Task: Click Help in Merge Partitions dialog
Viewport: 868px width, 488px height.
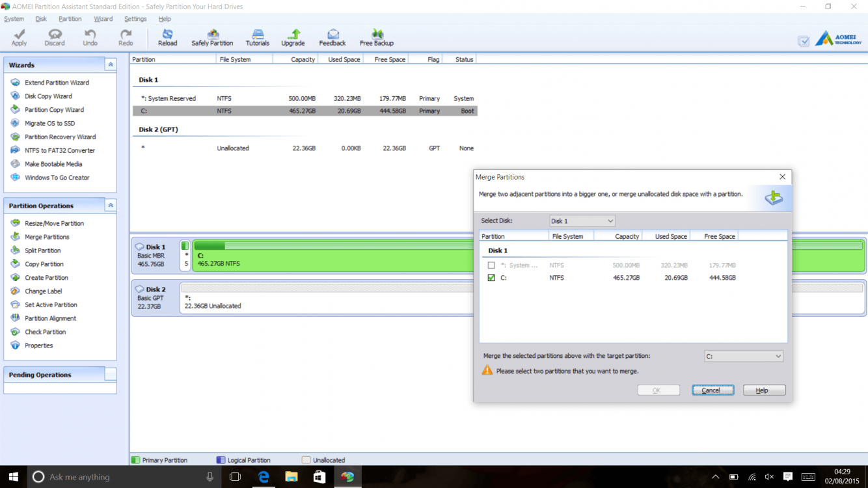Action: (765, 390)
